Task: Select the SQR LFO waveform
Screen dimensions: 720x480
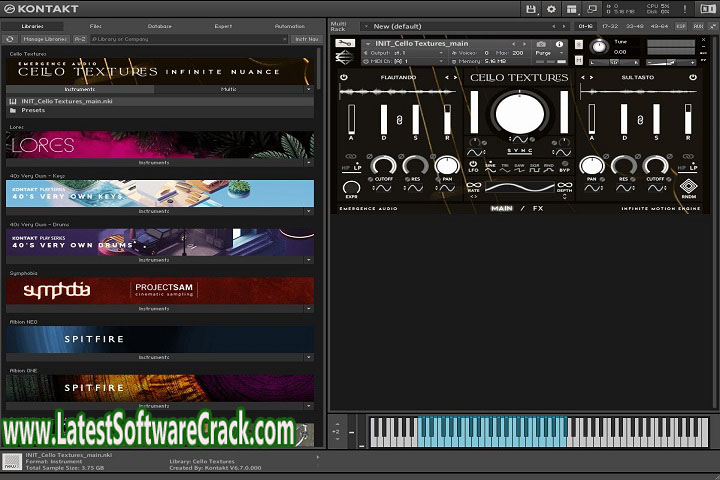Action: coord(534,168)
